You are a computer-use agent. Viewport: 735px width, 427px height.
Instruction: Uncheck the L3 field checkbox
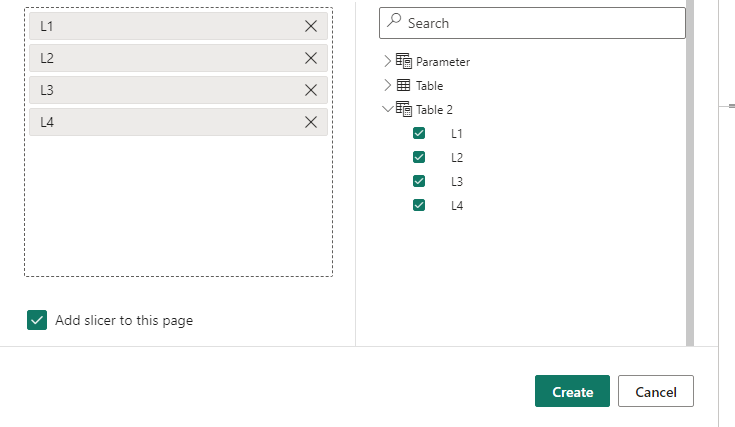419,181
